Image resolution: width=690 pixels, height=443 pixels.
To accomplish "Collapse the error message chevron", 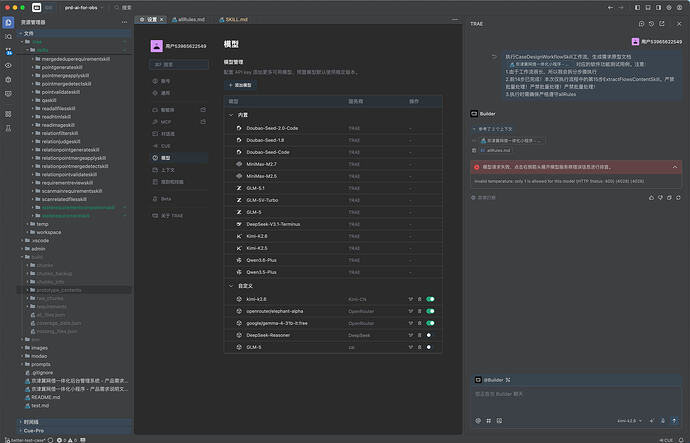I will click(x=675, y=167).
